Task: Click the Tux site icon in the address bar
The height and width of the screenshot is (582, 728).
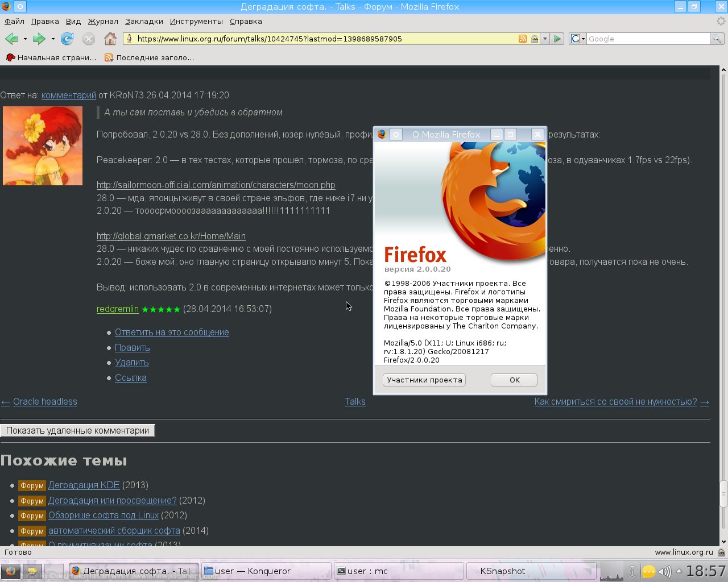Action: [x=130, y=39]
